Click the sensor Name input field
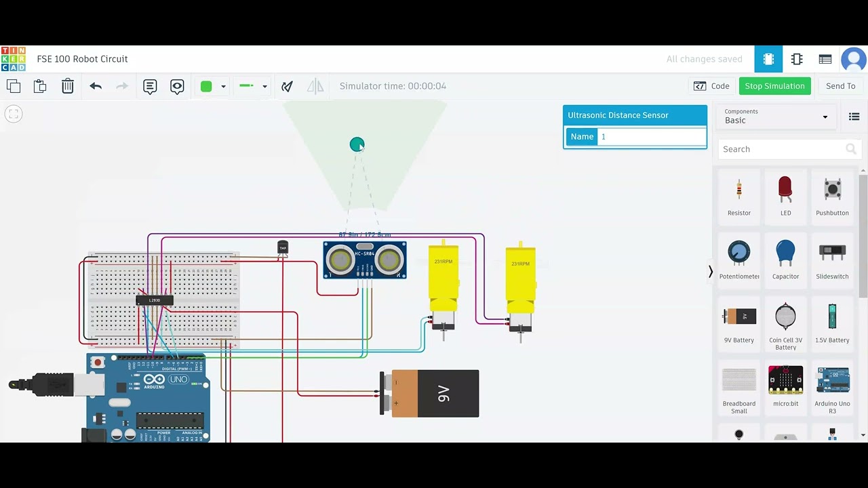The width and height of the screenshot is (868, 488). click(652, 137)
